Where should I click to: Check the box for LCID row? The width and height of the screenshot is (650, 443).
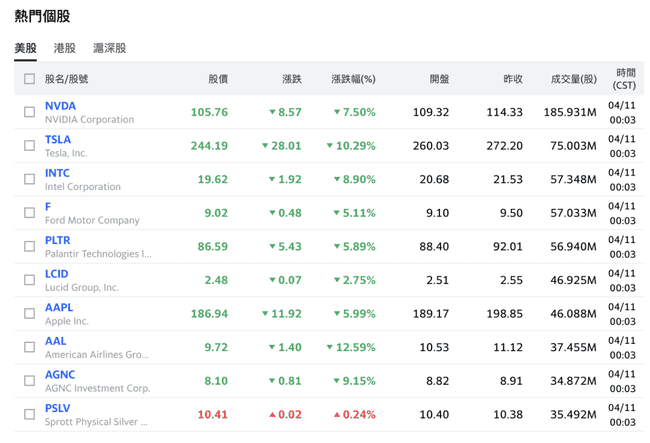tap(29, 280)
